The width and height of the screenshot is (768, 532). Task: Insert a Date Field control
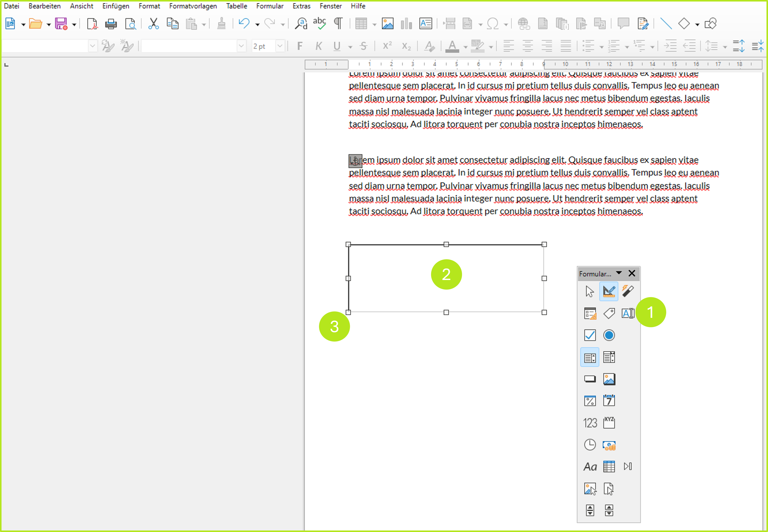608,401
